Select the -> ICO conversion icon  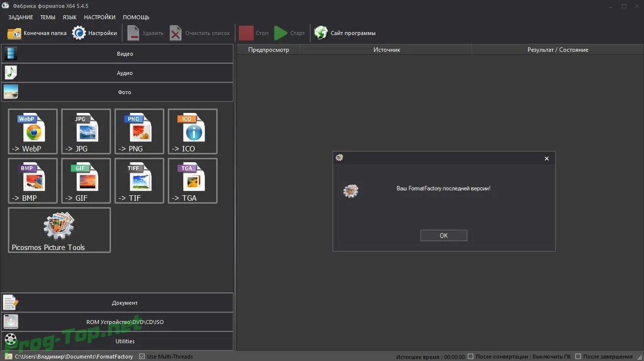(192, 132)
